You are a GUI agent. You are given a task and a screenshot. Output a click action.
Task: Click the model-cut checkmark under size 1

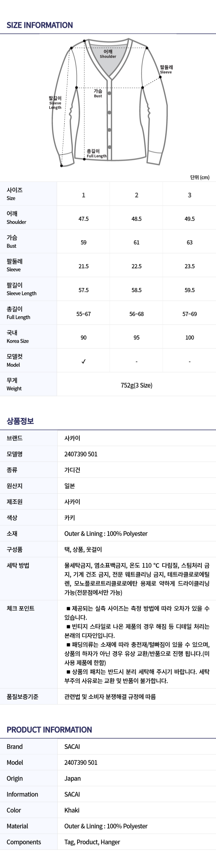point(84,361)
